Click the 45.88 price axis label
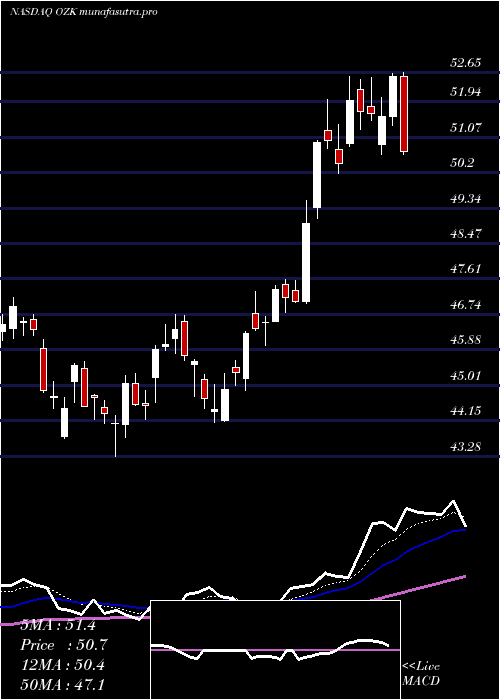The image size is (500, 700). (466, 339)
